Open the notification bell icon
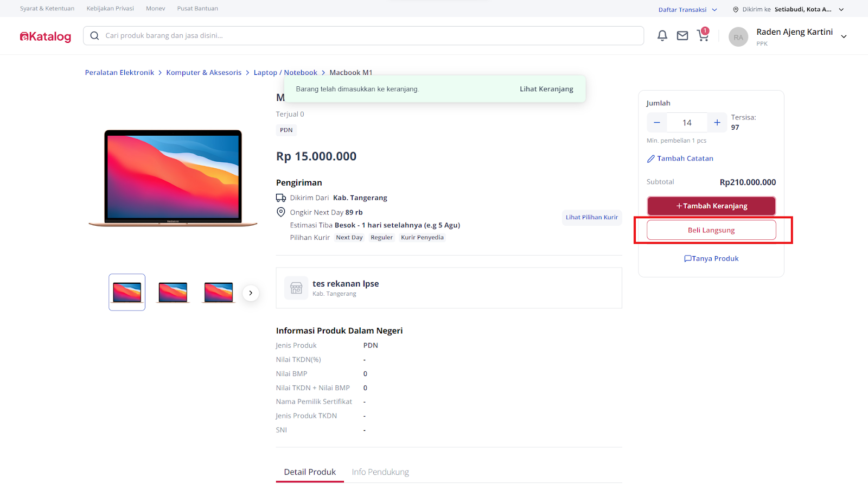868x489 pixels. [662, 36]
